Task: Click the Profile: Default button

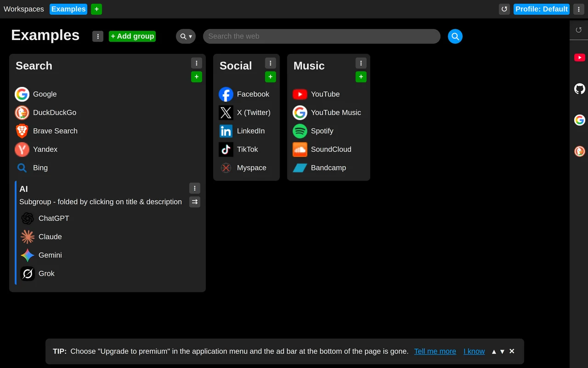Action: pos(542,9)
